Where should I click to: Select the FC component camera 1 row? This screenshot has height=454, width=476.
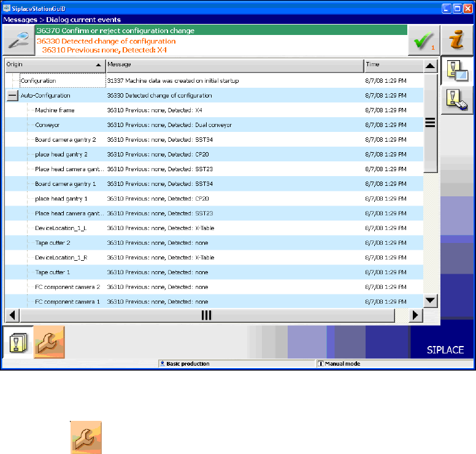point(214,302)
